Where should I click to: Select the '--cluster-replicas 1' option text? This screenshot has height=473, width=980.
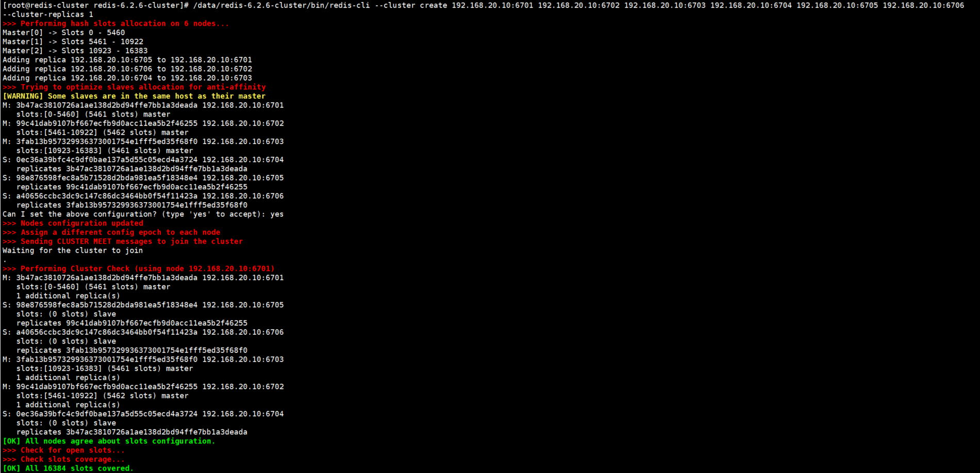(x=48, y=14)
